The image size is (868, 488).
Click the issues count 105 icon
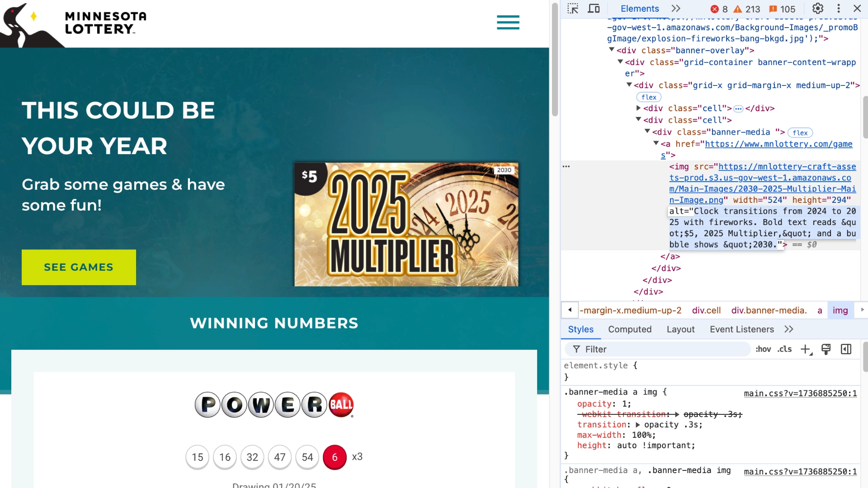(x=782, y=9)
